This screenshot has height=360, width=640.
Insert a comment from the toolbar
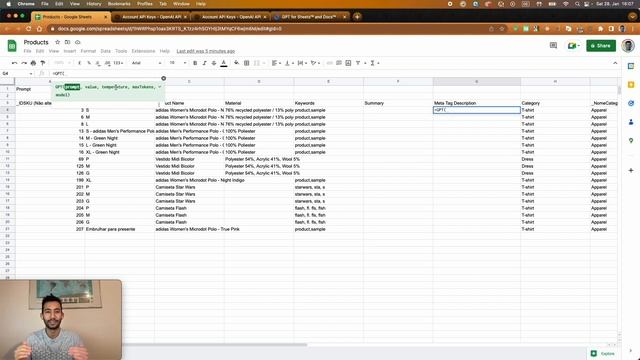[x=339, y=63]
